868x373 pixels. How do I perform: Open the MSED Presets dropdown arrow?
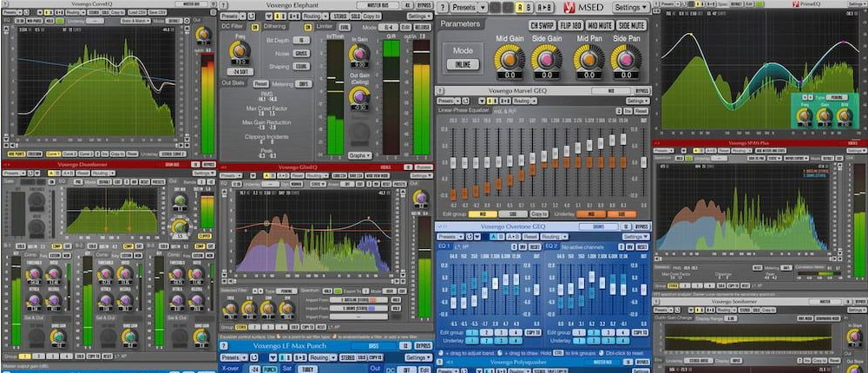point(483,8)
